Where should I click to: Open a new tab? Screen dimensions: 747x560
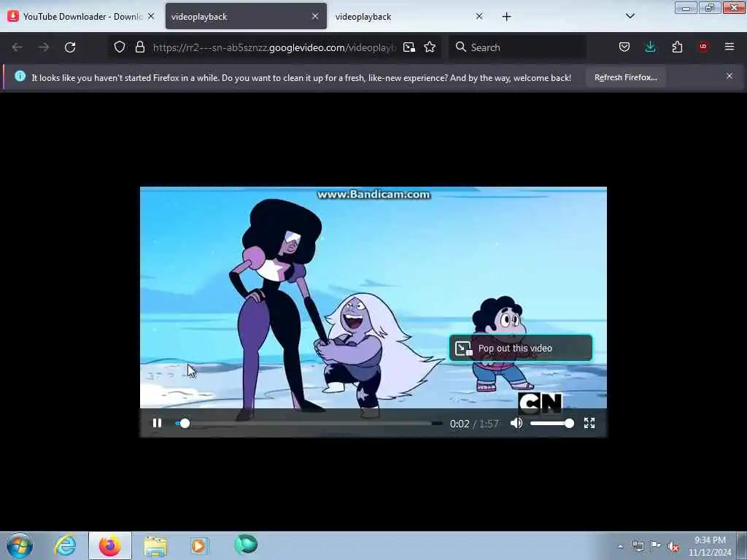(506, 17)
